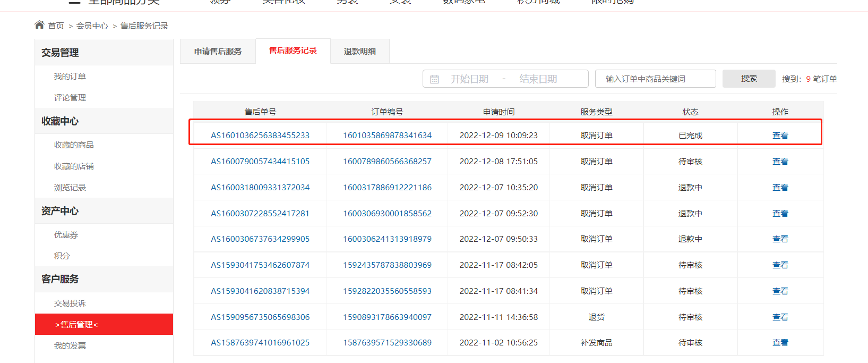Open 我的订单 in sidebar
Viewport: 868px width, 363px height.
pos(70,77)
